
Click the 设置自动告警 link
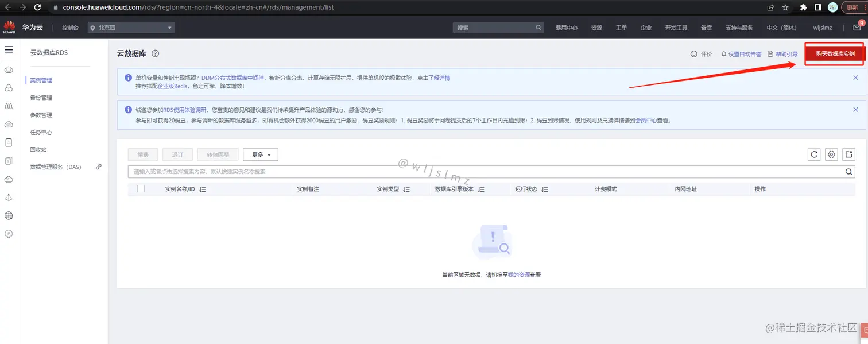[x=745, y=54]
